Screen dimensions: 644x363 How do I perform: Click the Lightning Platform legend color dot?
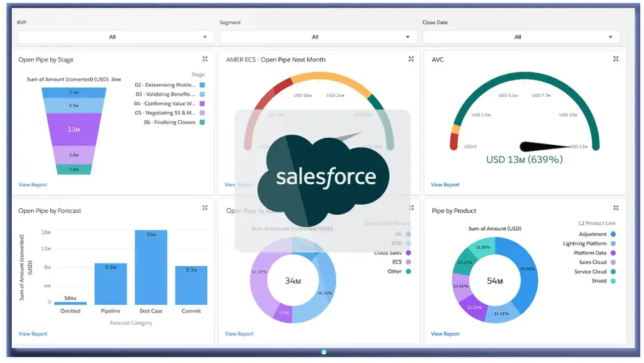[x=613, y=243]
